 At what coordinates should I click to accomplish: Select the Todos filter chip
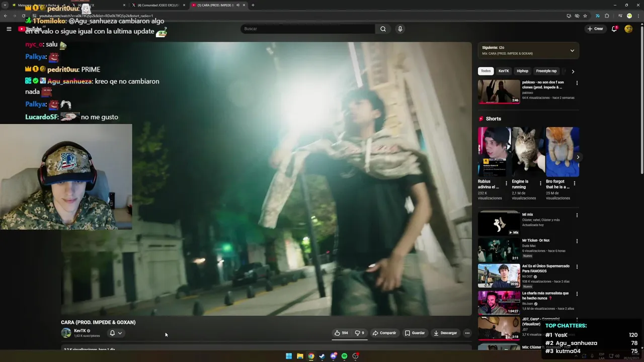486,71
